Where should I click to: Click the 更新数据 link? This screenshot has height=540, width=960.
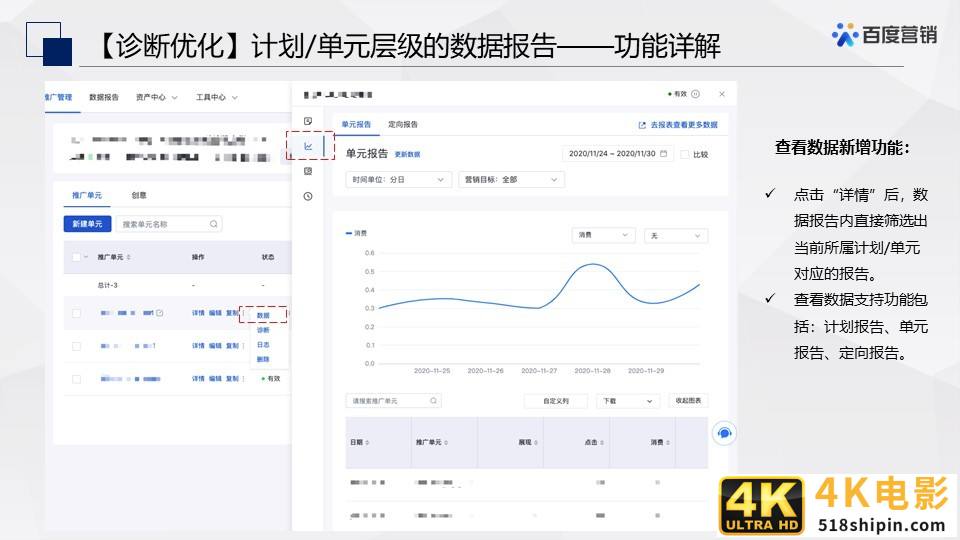[407, 154]
